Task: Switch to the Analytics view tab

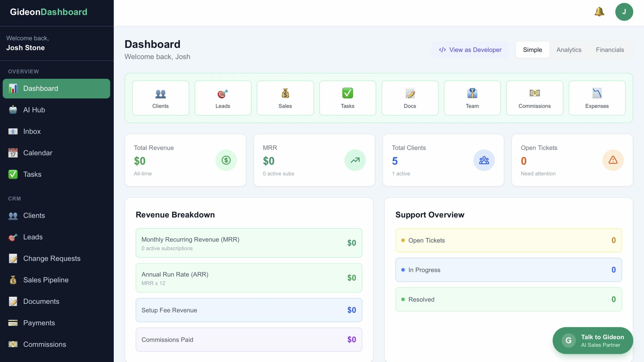Action: [569, 50]
